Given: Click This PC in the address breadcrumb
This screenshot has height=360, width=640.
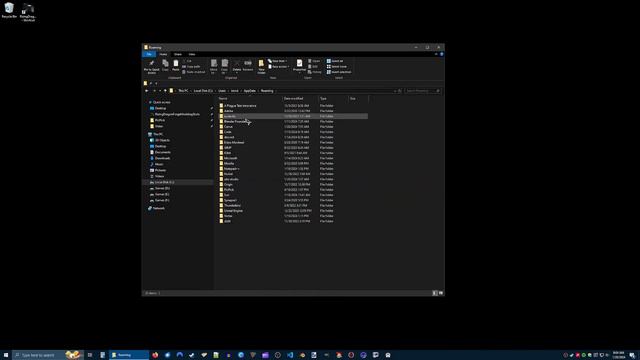Looking at the screenshot, I should tap(183, 91).
